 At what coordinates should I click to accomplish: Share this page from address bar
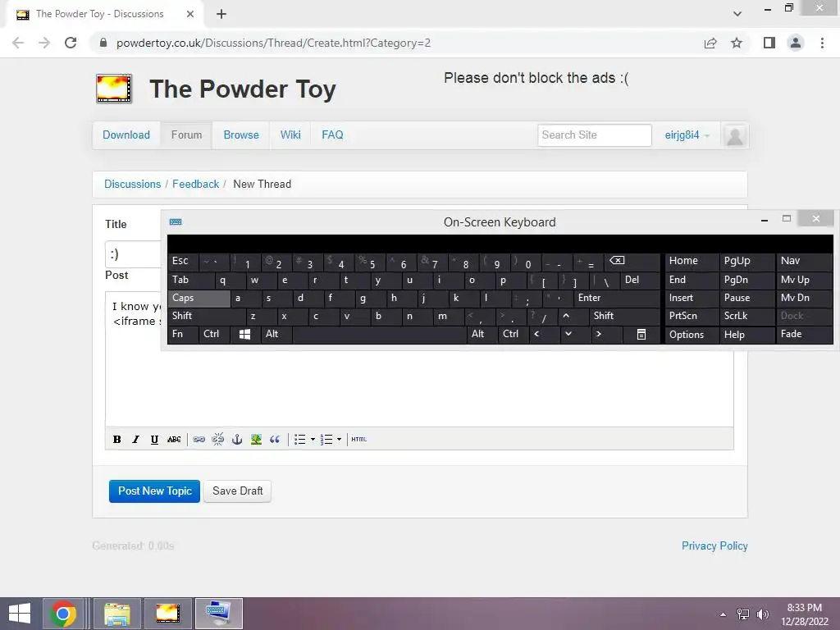point(710,43)
